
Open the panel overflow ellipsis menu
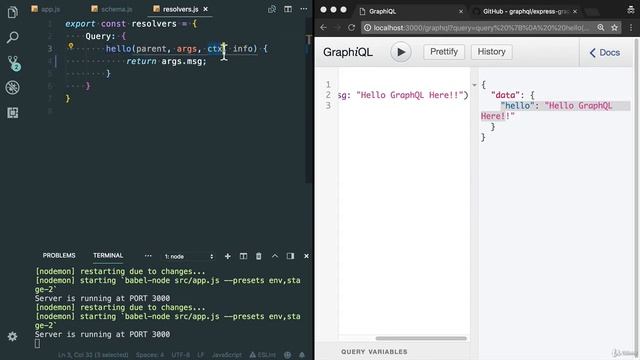tap(148, 256)
